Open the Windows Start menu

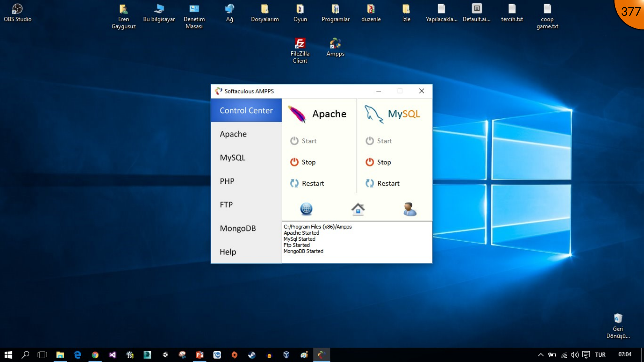point(8,355)
